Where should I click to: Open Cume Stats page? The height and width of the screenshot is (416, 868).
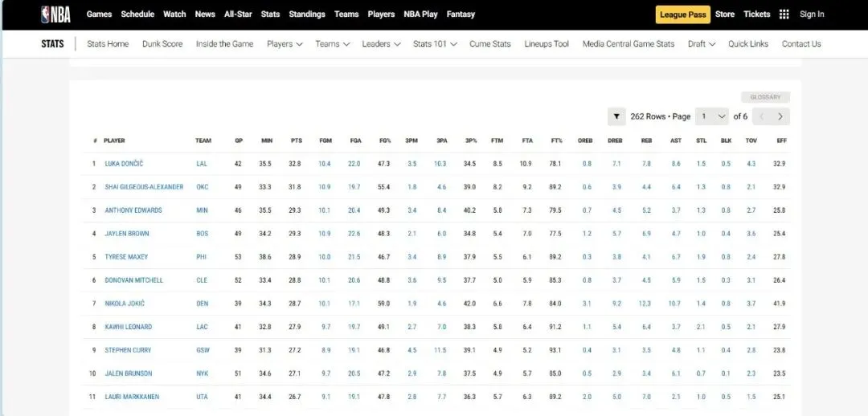pos(490,44)
